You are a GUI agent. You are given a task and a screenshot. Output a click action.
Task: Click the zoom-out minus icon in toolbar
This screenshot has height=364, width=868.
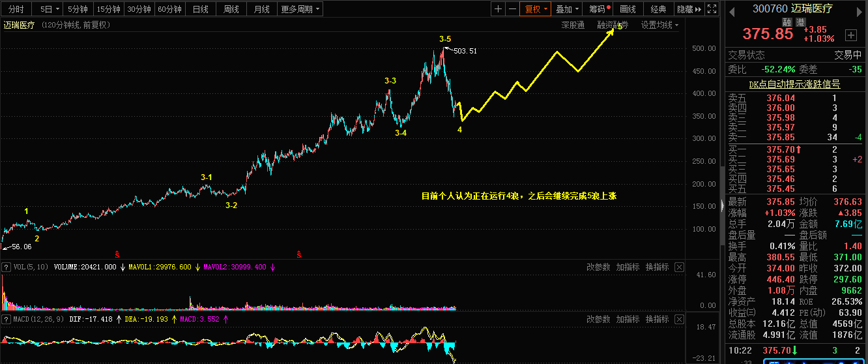pyautogui.click(x=512, y=9)
